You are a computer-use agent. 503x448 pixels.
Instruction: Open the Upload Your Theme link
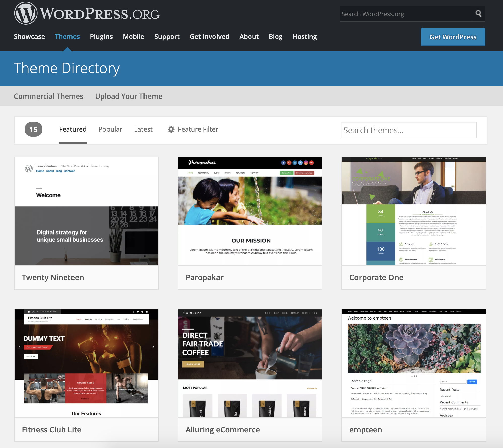(x=128, y=96)
